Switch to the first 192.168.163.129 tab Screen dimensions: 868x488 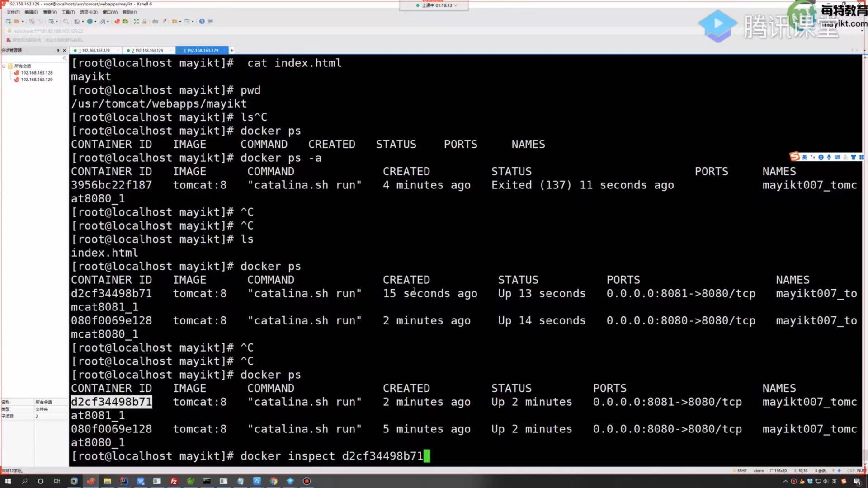[x=95, y=50]
